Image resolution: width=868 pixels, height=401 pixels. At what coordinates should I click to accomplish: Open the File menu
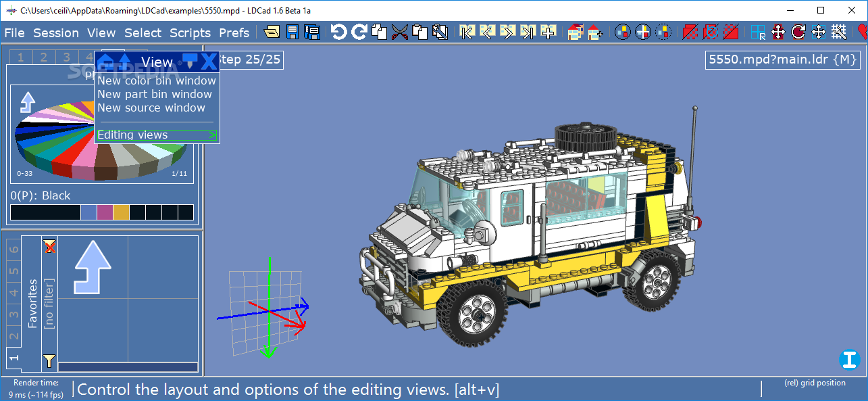point(14,32)
